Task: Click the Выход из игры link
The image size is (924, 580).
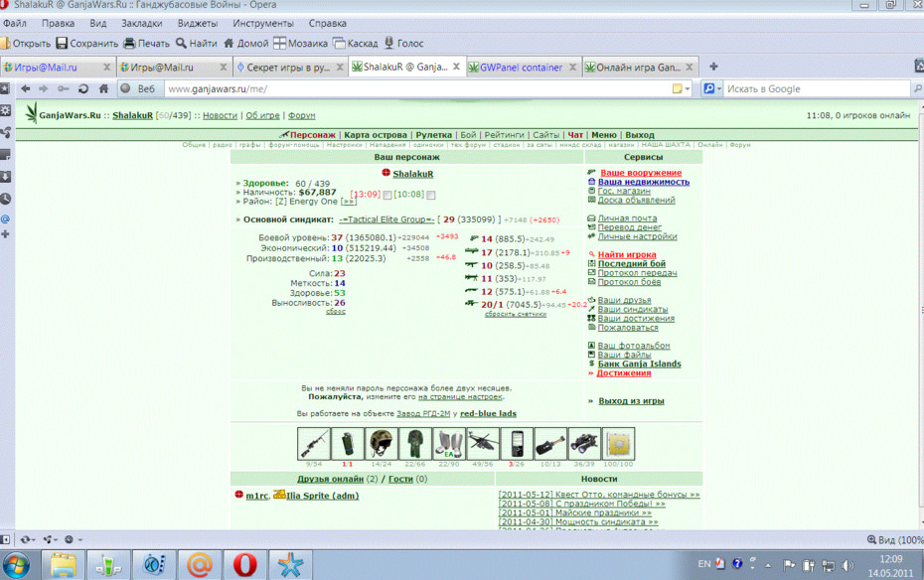Action: [631, 401]
